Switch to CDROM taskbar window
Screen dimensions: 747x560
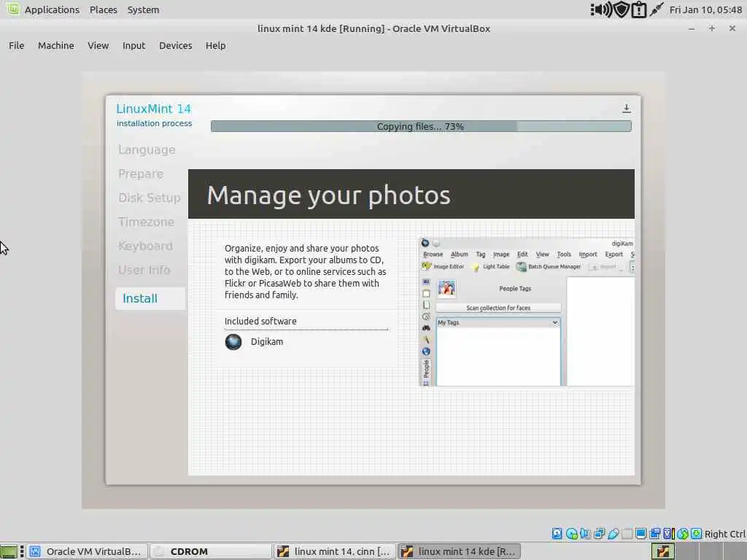211,551
